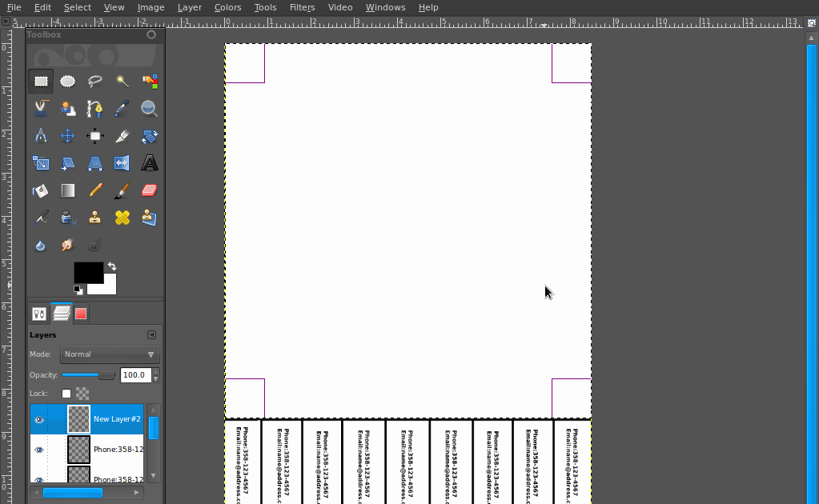Open the Video menu
The width and height of the screenshot is (819, 504).
[x=340, y=7]
